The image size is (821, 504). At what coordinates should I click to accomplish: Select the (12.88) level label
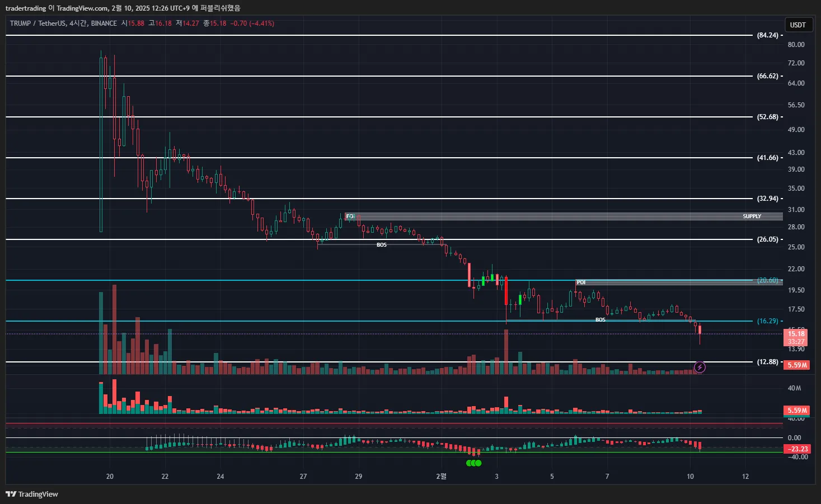coord(767,362)
